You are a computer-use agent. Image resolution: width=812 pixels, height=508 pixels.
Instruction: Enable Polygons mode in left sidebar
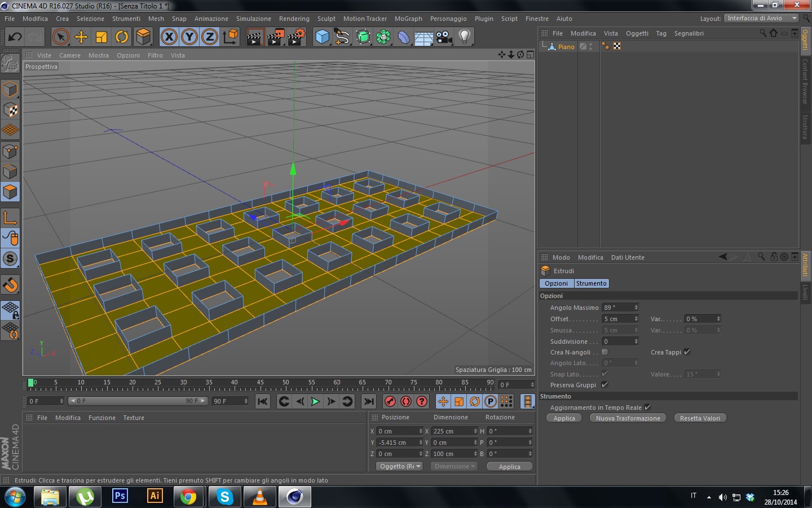click(x=10, y=192)
